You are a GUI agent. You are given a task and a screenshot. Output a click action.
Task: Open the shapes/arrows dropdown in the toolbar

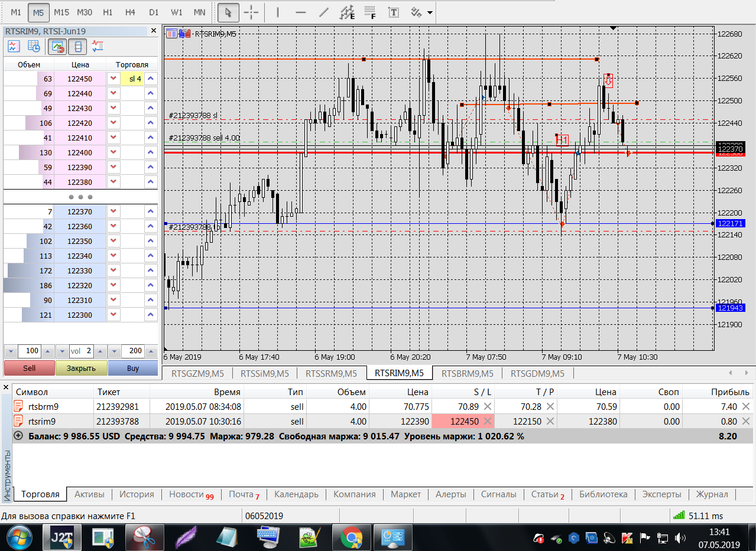[429, 12]
